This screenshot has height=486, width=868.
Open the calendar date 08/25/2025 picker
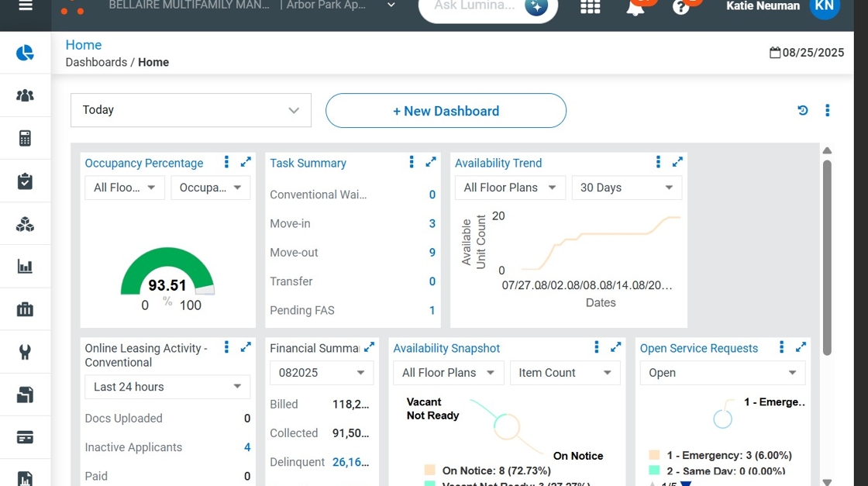tap(807, 53)
